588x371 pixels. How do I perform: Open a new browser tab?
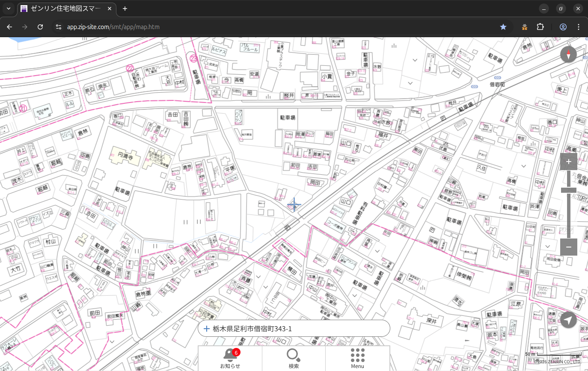tap(125, 9)
